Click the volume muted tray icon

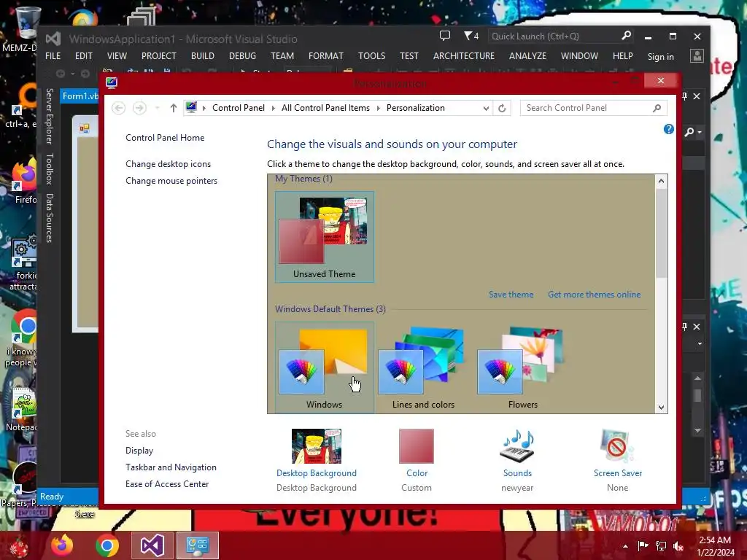tap(678, 546)
